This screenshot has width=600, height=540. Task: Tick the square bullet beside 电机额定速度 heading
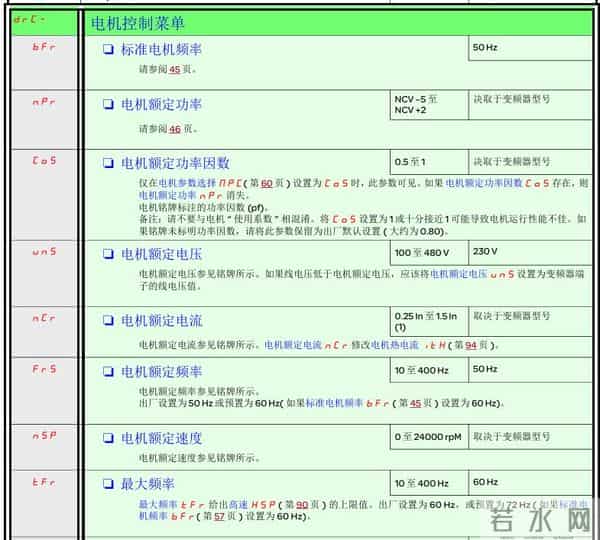(108, 438)
